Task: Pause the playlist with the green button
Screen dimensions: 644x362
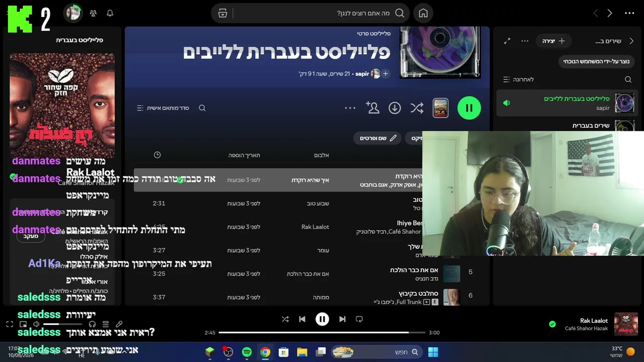Action: [469, 108]
